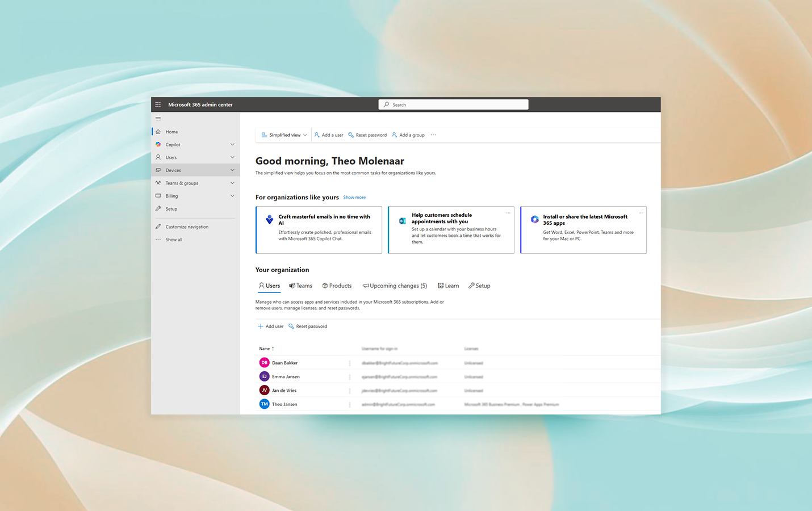This screenshot has height=511, width=812.
Task: Open the Upcoming changes (5) tab
Action: (x=395, y=286)
